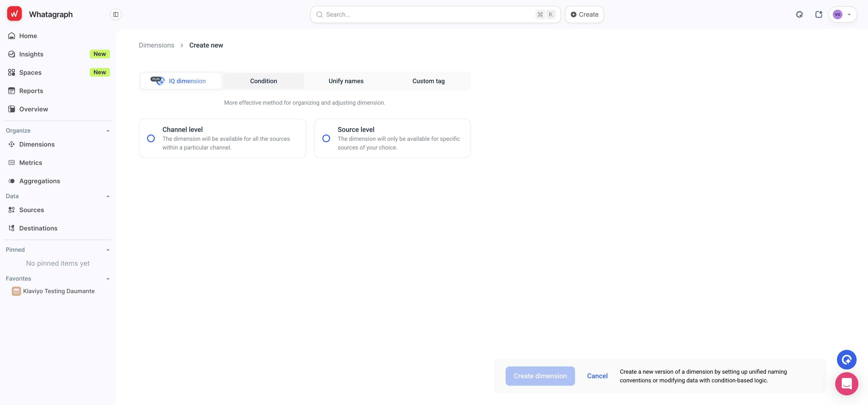868x405 pixels.
Task: Open the user account dropdown arrow
Action: click(x=849, y=14)
